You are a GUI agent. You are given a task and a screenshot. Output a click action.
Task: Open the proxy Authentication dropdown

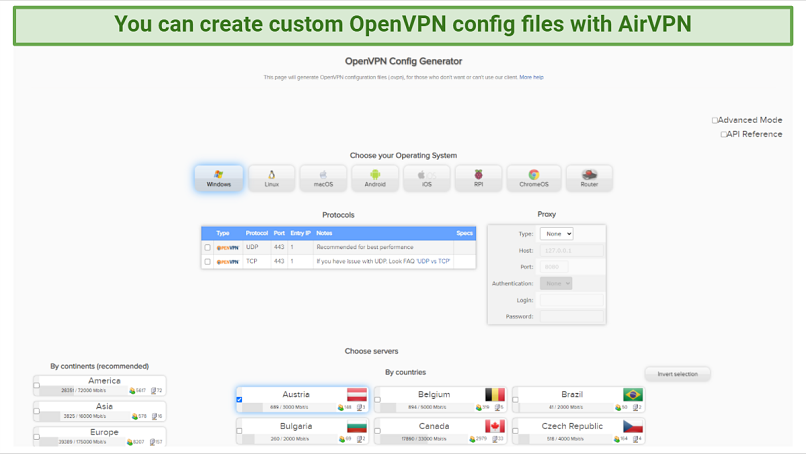tap(556, 283)
